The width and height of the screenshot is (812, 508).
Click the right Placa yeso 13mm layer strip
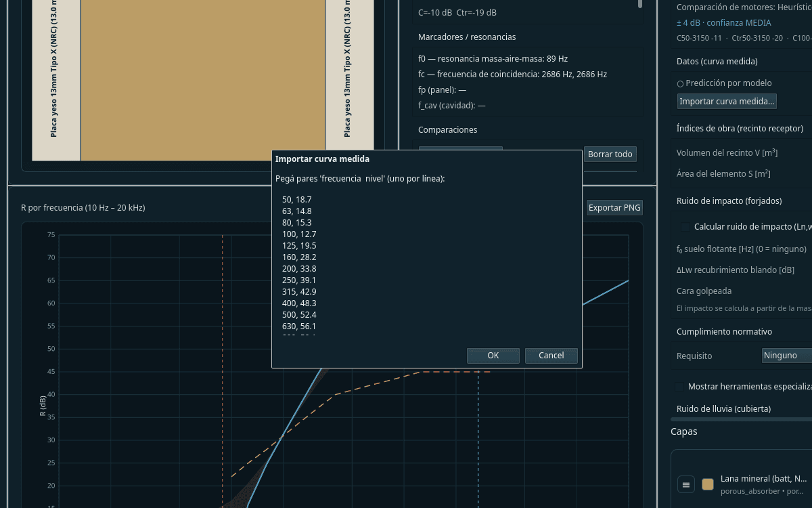tap(349, 81)
